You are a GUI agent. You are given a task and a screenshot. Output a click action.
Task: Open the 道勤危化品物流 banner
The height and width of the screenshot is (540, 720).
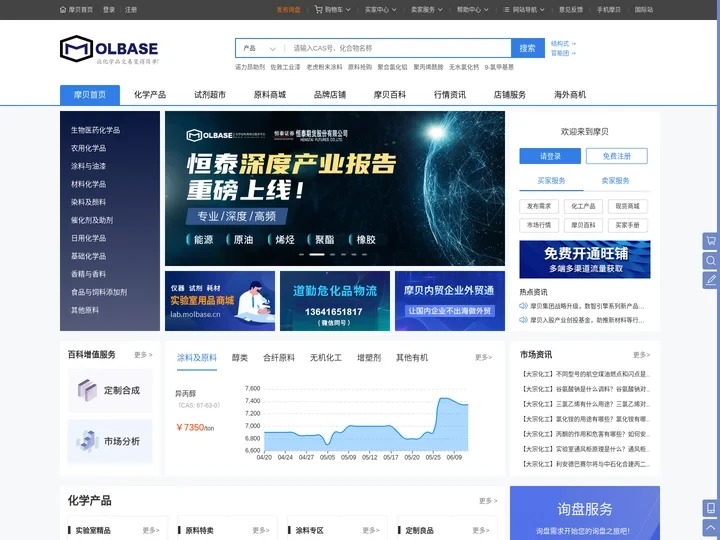point(335,301)
